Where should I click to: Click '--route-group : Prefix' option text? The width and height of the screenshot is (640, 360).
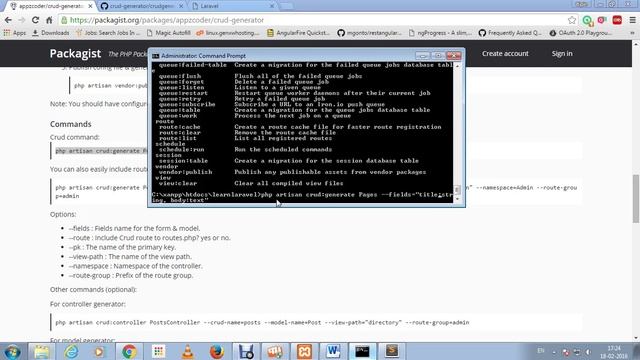point(131,276)
